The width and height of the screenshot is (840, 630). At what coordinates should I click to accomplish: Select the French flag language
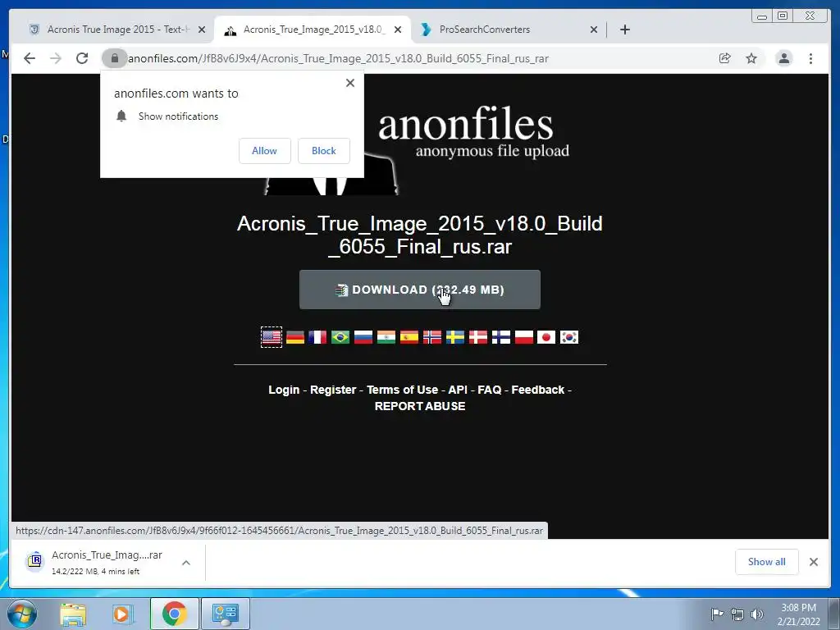(x=317, y=337)
